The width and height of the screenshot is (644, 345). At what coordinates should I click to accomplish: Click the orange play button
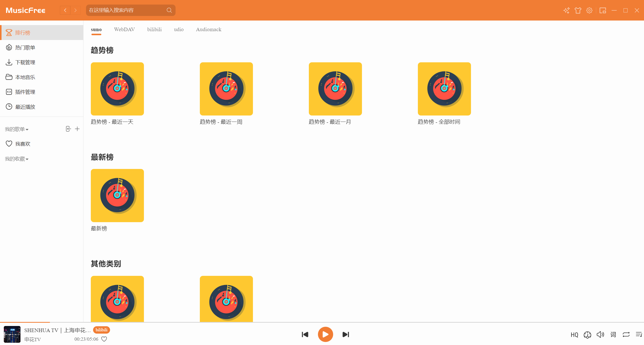point(325,334)
